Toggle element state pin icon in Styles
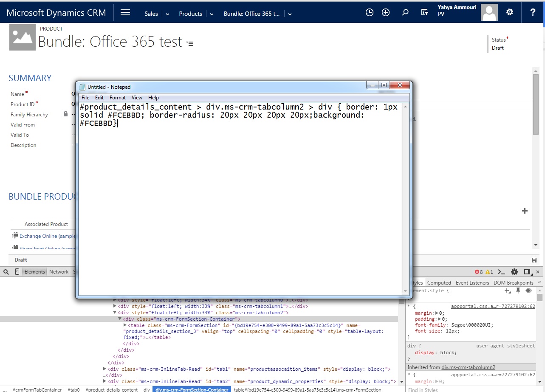545x392 pixels. click(518, 290)
